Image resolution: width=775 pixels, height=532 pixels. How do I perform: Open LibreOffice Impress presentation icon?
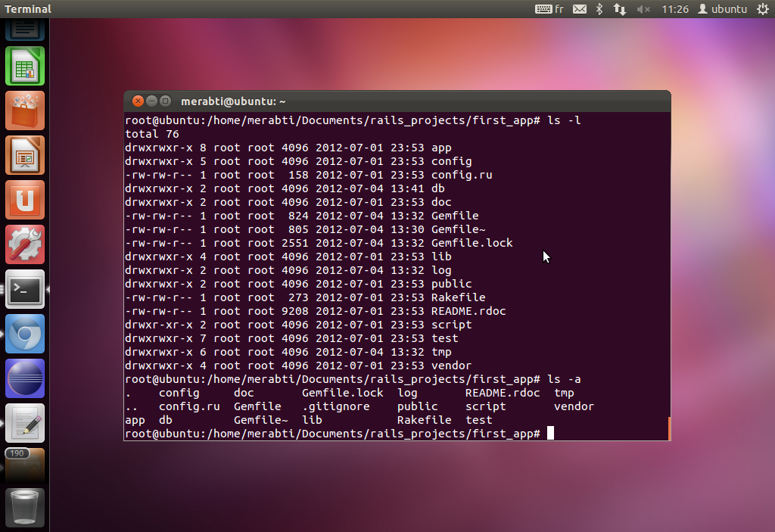click(25, 155)
